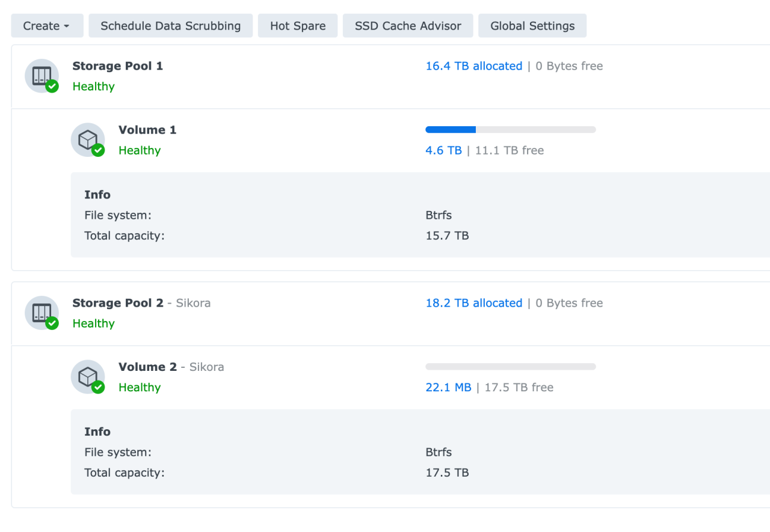This screenshot has height=532, width=770.
Task: Click the 22.1 MB used value
Action: point(448,387)
